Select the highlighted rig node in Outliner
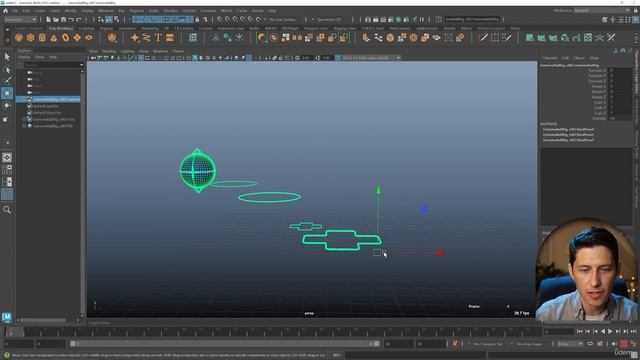The width and height of the screenshot is (640, 360). point(48,100)
